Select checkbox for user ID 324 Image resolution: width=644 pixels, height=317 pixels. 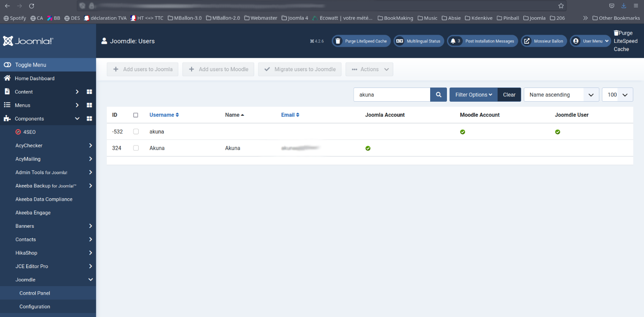click(x=136, y=148)
